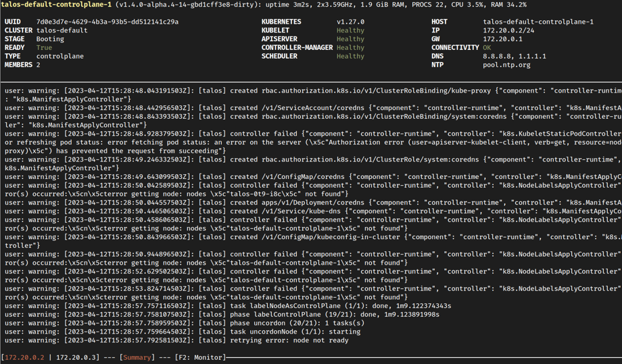Image resolution: width=622 pixels, height=364 pixels.
Task: Click log line created ClusterRoleBinding/system:coredns
Action: pos(313,121)
